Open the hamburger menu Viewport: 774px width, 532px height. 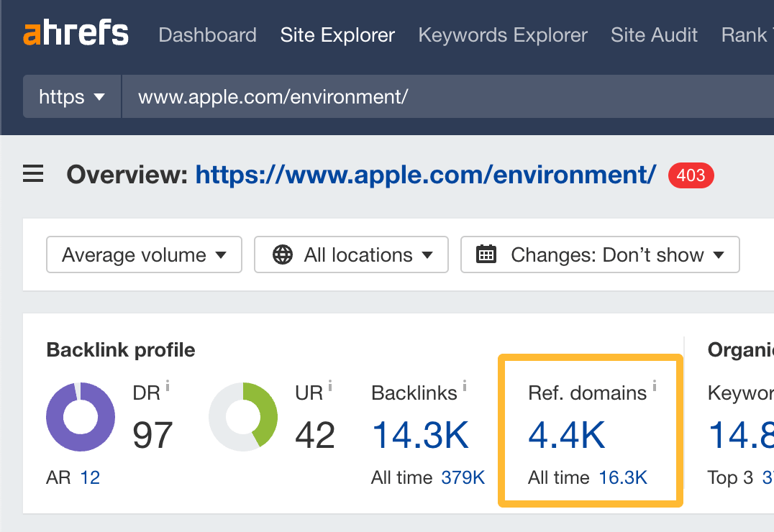click(32, 174)
